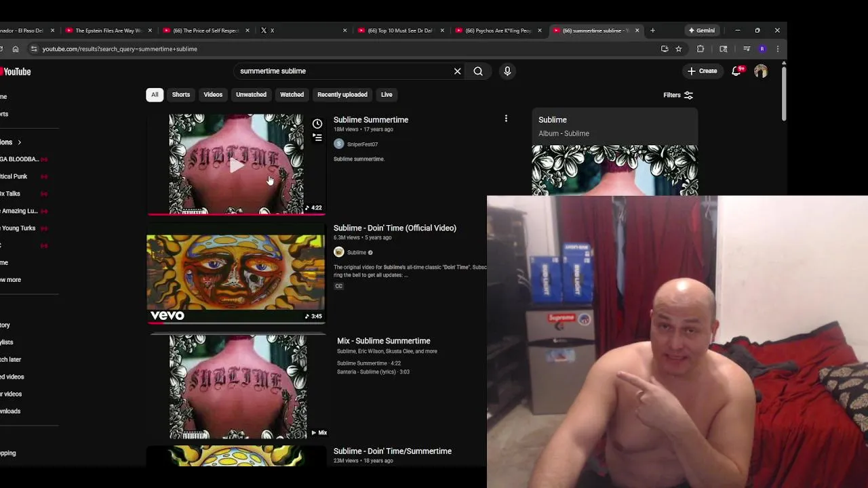Click 'Santeria - Sublime (lyrics) · 3:03' text
Image resolution: width=868 pixels, height=488 pixels.
pyautogui.click(x=373, y=372)
